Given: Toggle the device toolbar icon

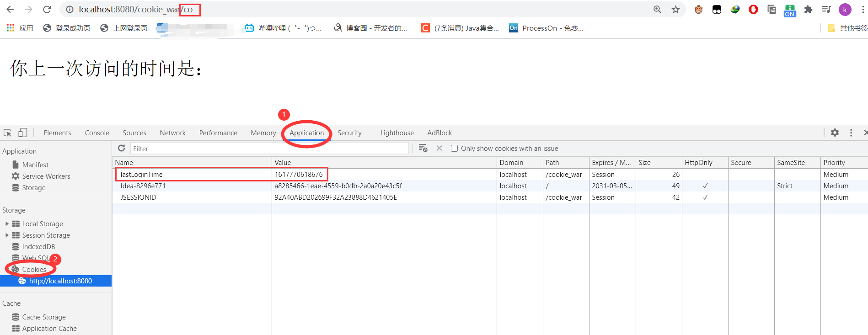Looking at the screenshot, I should 22,133.
